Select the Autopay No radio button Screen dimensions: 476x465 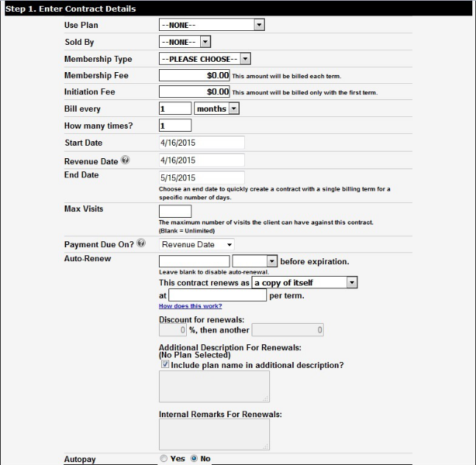point(194,458)
